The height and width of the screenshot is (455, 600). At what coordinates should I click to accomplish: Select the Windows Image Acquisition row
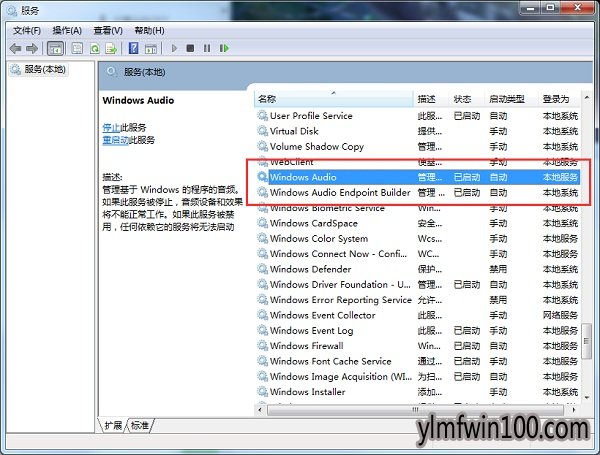coord(418,377)
